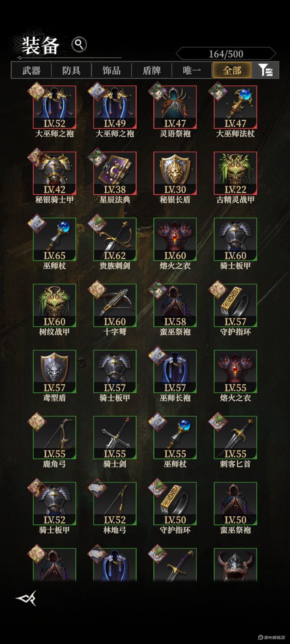Image resolution: width=290 pixels, height=644 pixels.
Task: Tap the back arrow icon
Action: pos(26,598)
